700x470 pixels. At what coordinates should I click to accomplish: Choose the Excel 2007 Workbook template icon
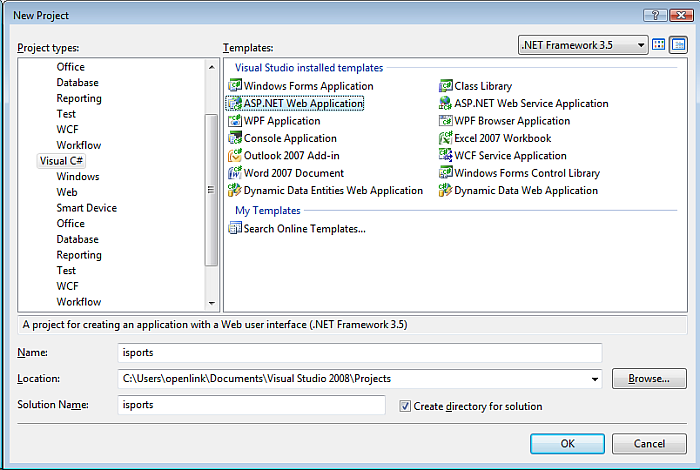tap(446, 138)
